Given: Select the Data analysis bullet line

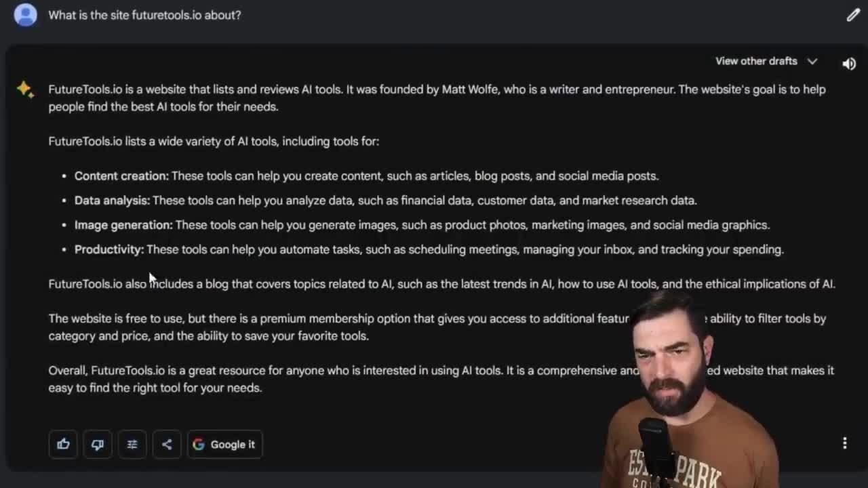Looking at the screenshot, I should coord(385,201).
